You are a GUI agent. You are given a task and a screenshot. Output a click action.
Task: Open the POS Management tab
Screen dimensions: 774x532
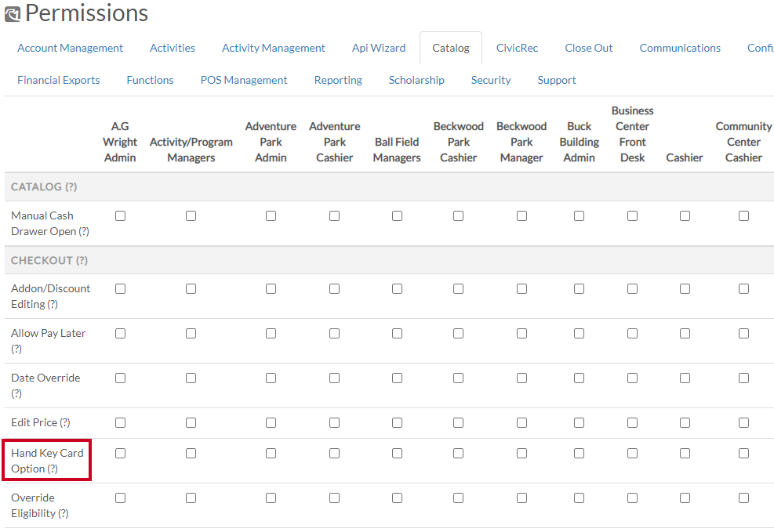point(244,80)
